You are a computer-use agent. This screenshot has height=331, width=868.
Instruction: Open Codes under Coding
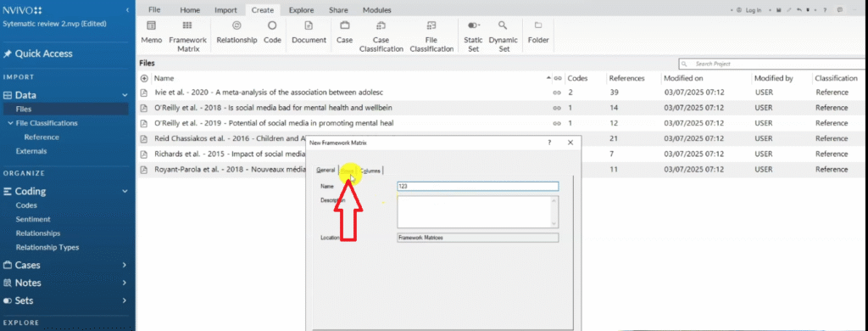tap(26, 205)
